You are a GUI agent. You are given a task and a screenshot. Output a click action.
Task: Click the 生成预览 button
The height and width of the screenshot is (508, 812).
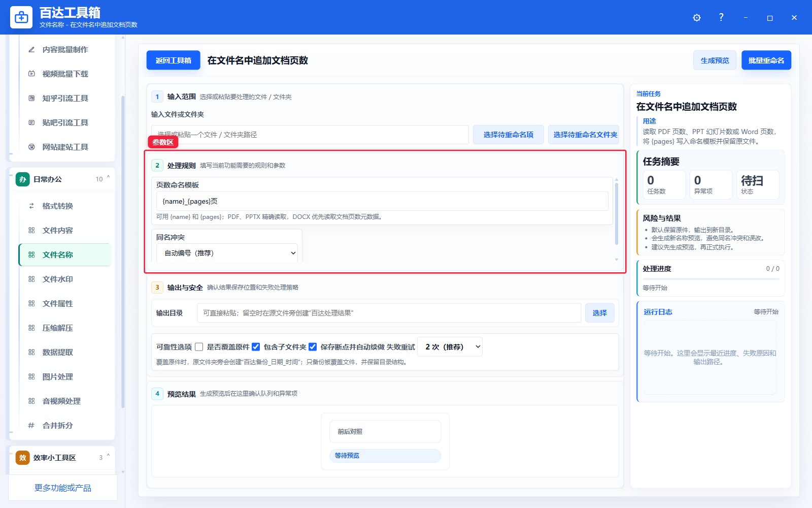point(715,60)
